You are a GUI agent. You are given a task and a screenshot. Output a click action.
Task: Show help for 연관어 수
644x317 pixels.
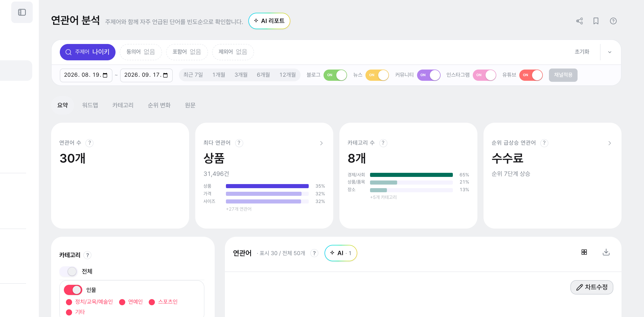click(x=89, y=143)
